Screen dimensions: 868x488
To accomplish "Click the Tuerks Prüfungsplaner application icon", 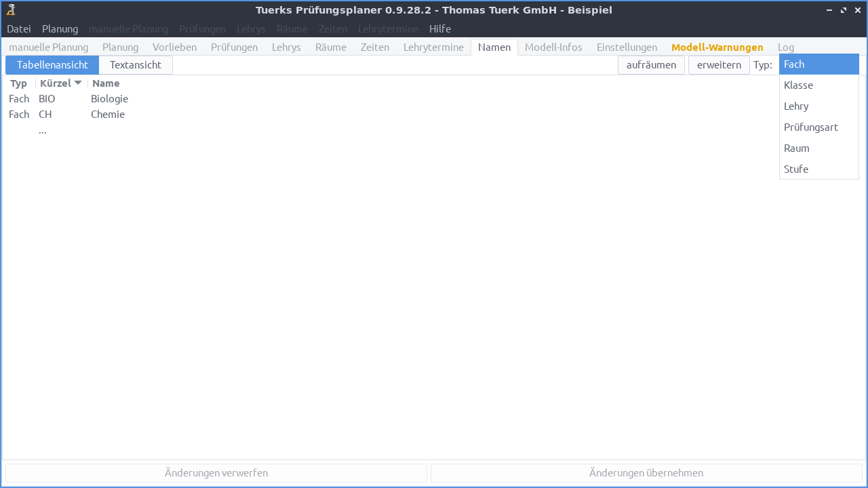I will 9,9.
